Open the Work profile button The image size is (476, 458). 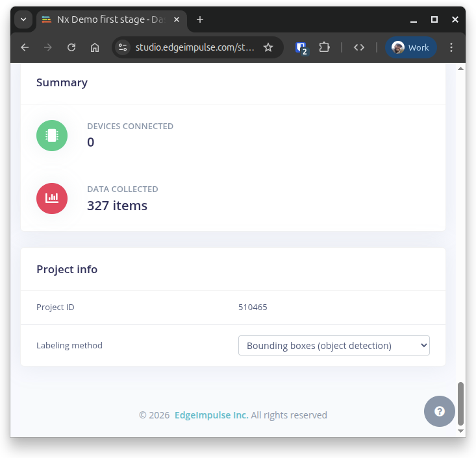(410, 47)
